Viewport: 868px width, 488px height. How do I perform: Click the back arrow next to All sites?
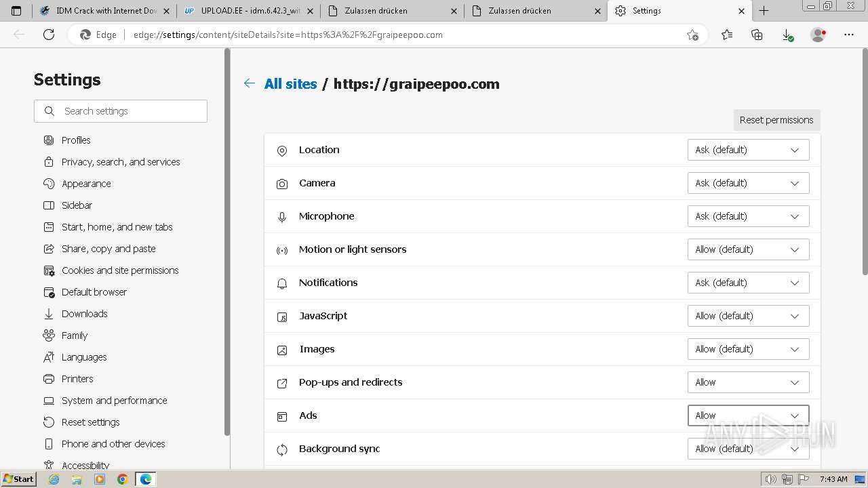click(x=250, y=83)
